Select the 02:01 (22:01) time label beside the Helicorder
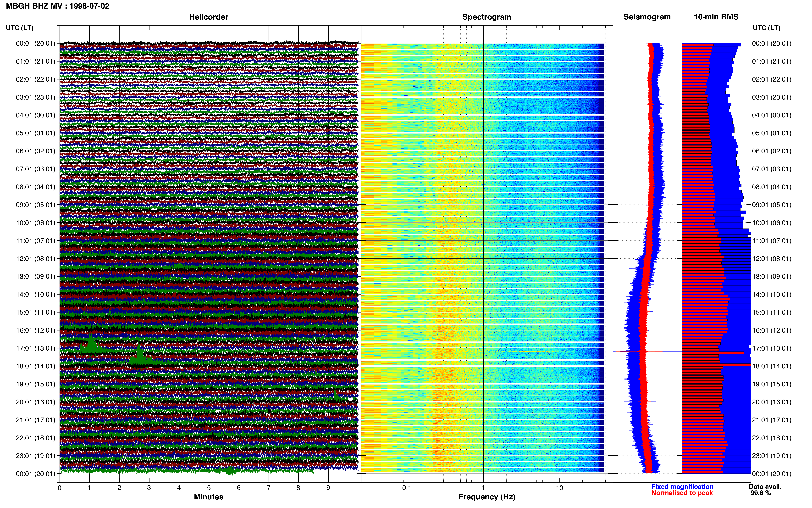This screenshot has width=812, height=508. pyautogui.click(x=36, y=79)
